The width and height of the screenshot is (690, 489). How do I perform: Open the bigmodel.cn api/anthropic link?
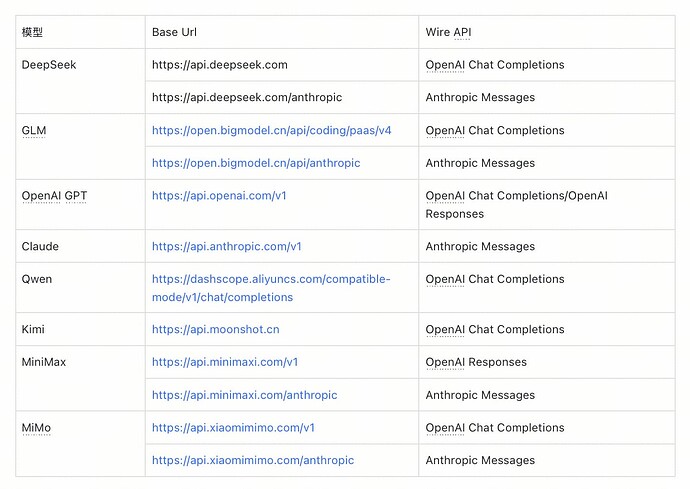[256, 163]
